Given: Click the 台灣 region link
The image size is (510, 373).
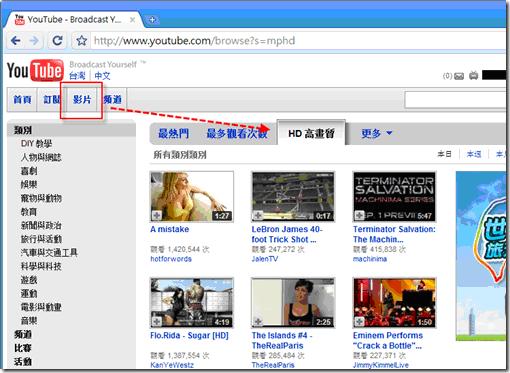Looking at the screenshot, I should (x=77, y=76).
